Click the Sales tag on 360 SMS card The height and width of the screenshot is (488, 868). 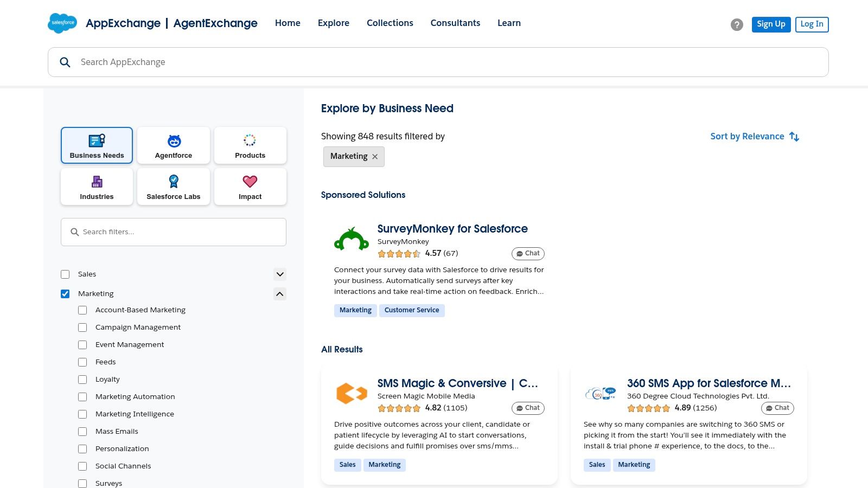click(x=597, y=465)
